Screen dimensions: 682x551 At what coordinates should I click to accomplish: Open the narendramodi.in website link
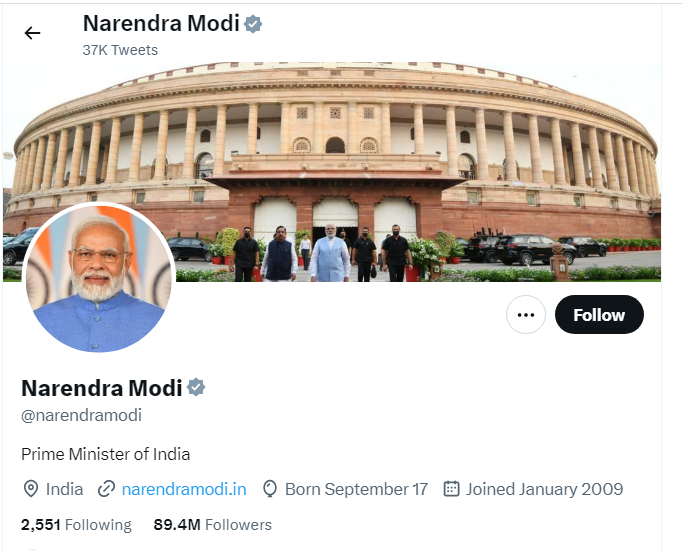[184, 489]
